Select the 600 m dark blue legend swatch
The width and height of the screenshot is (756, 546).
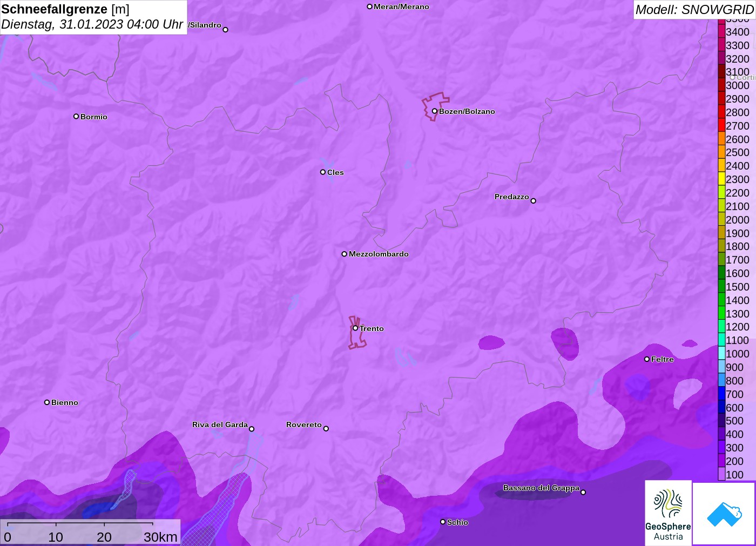coord(721,407)
